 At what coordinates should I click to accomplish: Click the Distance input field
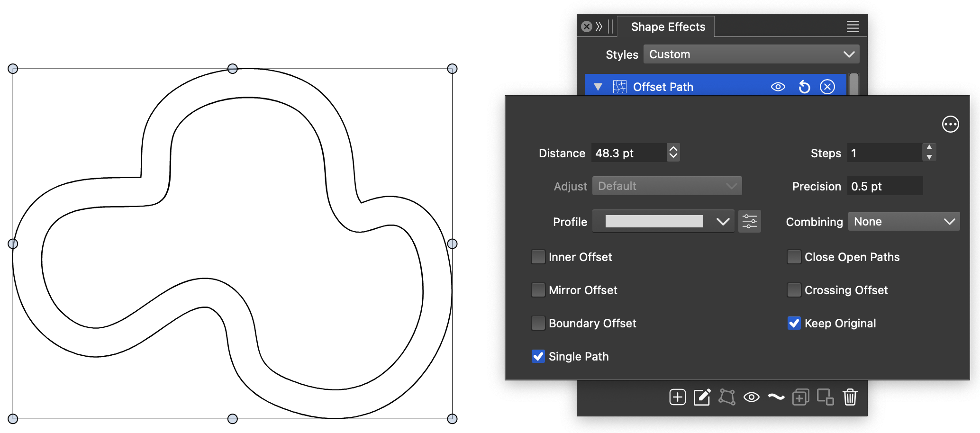(x=628, y=153)
